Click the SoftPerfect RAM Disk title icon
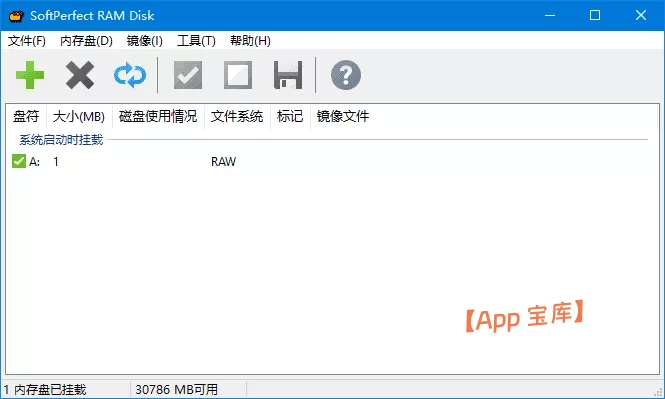The width and height of the screenshot is (665, 399). click(x=16, y=16)
